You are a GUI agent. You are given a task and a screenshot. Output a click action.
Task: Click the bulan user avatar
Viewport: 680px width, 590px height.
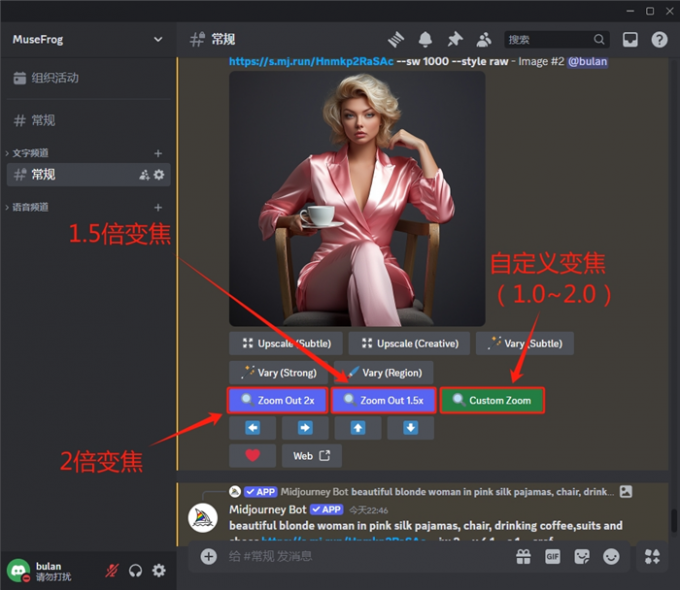pyautogui.click(x=18, y=570)
